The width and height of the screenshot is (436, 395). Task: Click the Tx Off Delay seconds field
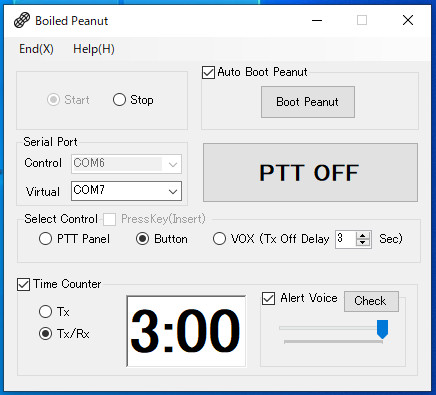[x=346, y=239]
